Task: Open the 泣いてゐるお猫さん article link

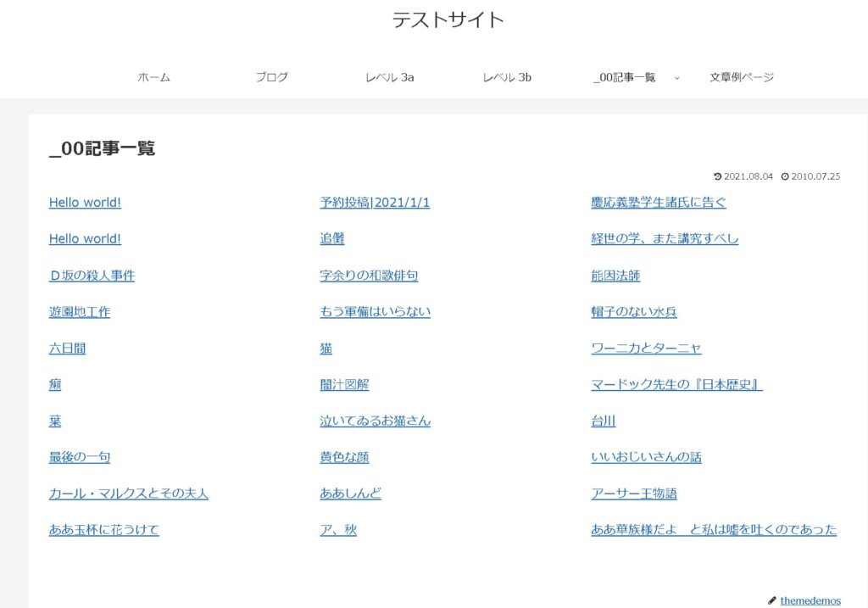Action: 375,421
